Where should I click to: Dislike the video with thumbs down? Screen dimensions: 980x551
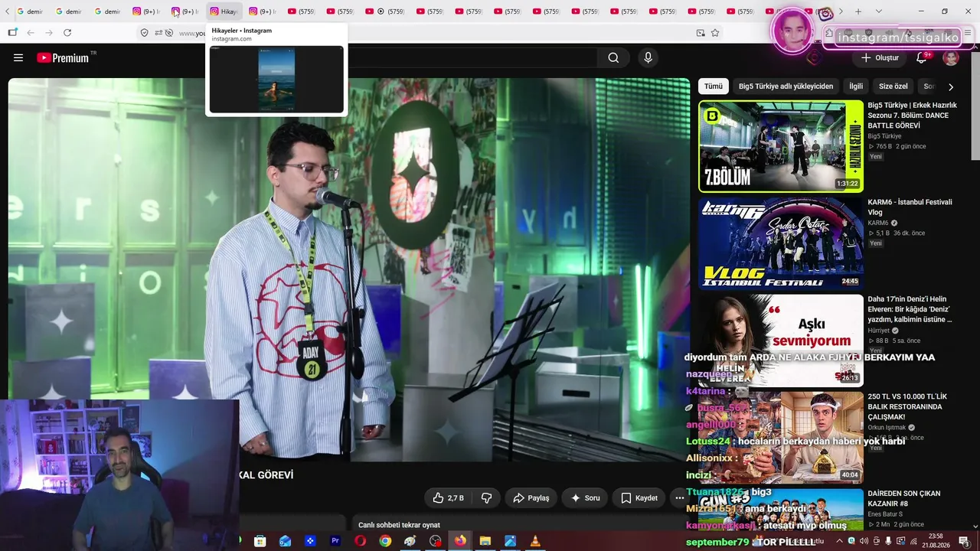tap(486, 497)
